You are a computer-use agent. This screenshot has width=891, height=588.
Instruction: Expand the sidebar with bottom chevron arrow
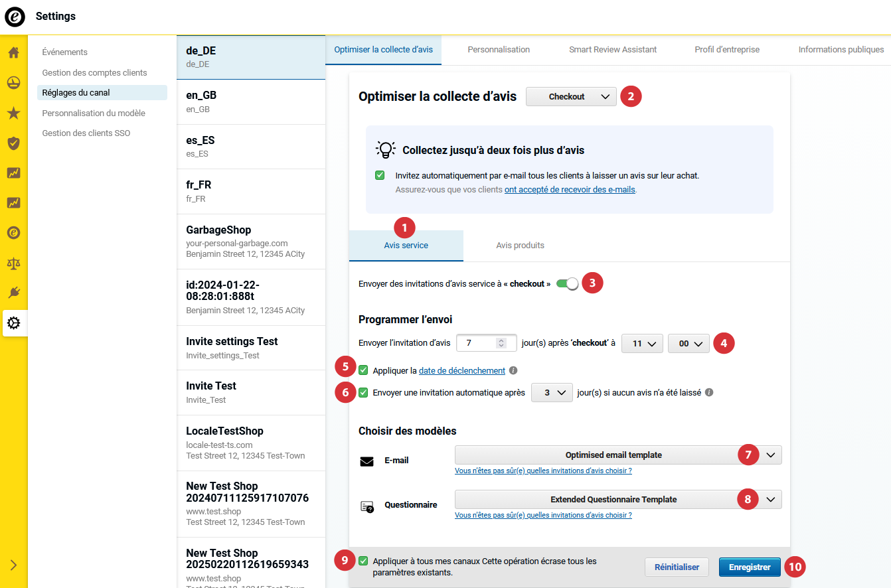pyautogui.click(x=13, y=565)
